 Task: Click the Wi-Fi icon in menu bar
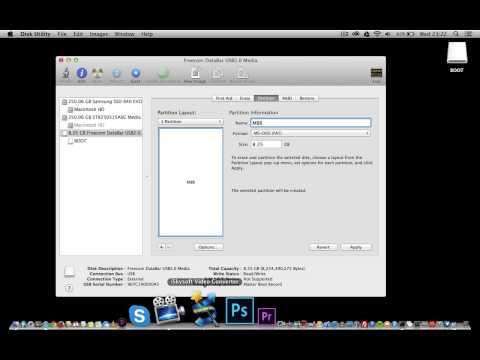coord(377,34)
